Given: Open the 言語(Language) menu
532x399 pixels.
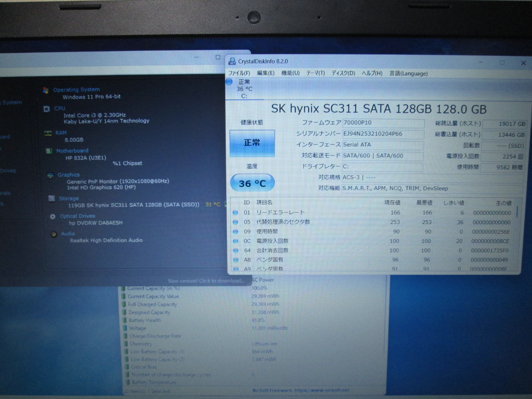Looking at the screenshot, I should point(408,73).
